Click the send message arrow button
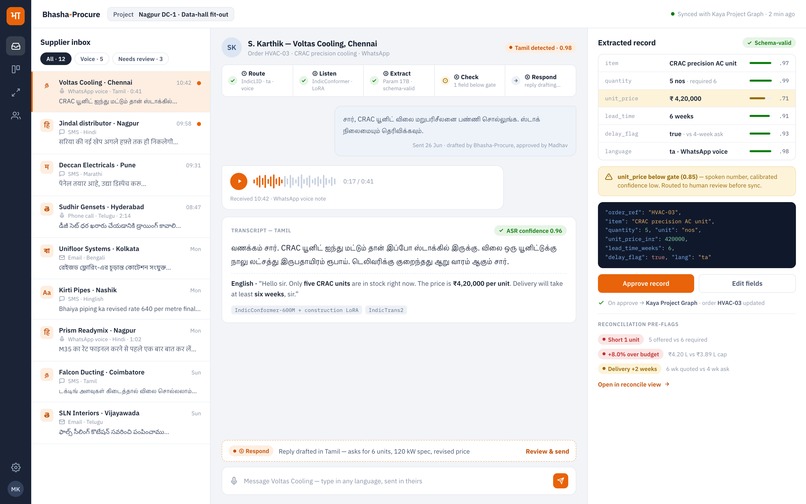806x504 pixels. pos(560,480)
